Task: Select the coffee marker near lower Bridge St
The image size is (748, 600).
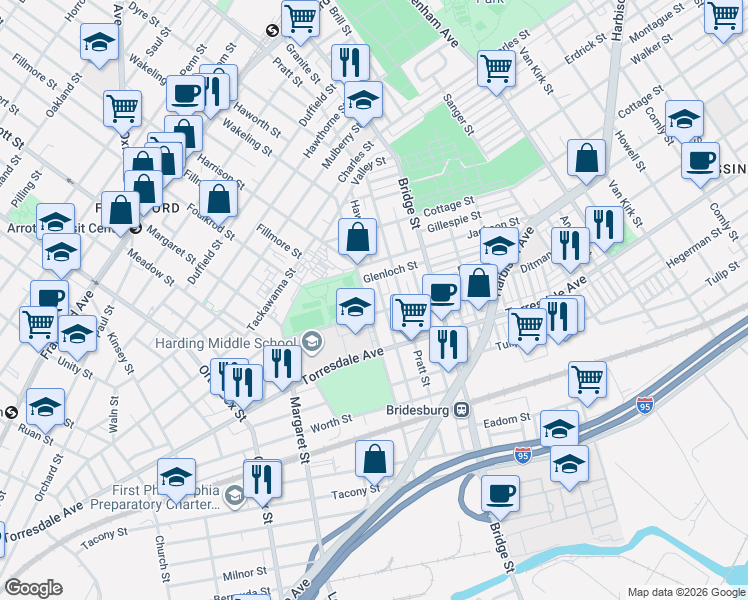Action: (500, 497)
